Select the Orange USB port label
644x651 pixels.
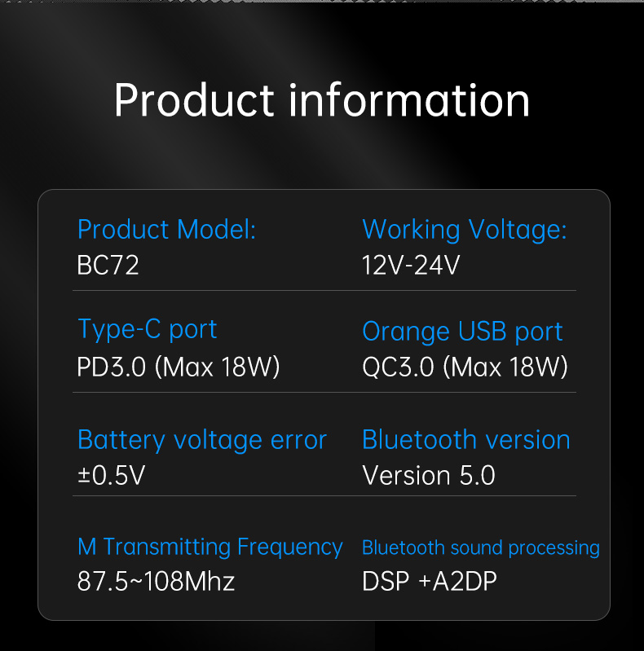462,332
